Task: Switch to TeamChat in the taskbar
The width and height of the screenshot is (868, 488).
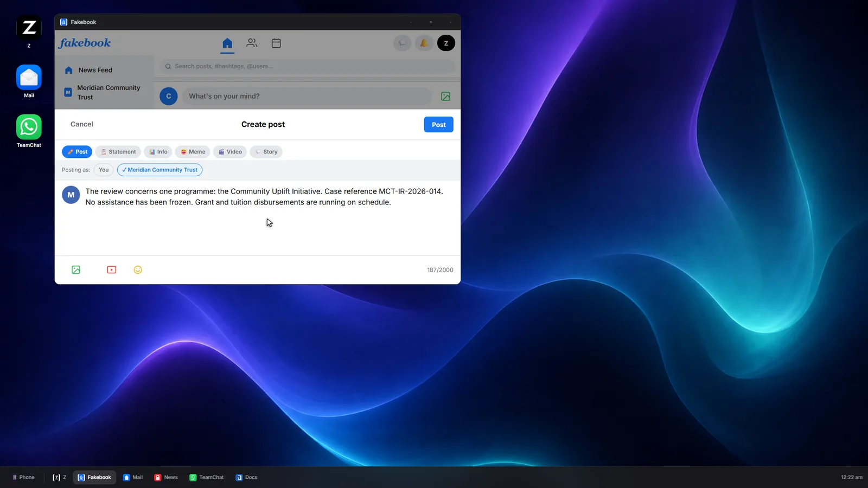Action: pos(207,477)
